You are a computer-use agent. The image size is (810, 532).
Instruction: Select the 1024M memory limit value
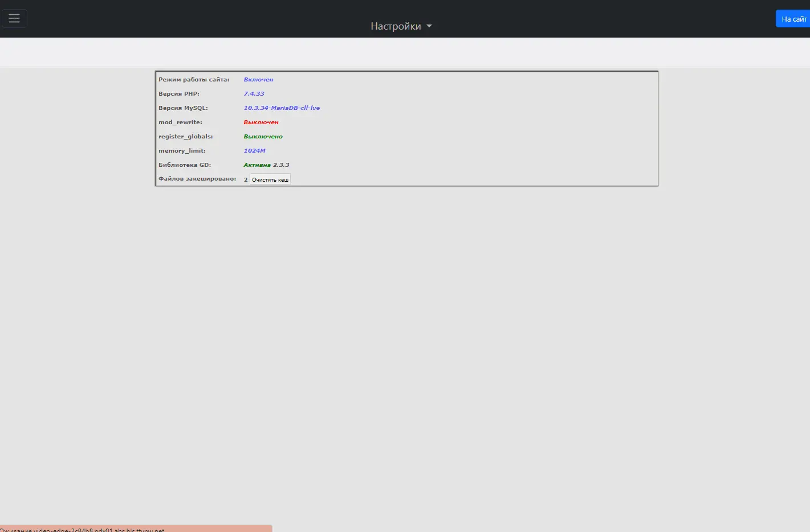click(254, 151)
